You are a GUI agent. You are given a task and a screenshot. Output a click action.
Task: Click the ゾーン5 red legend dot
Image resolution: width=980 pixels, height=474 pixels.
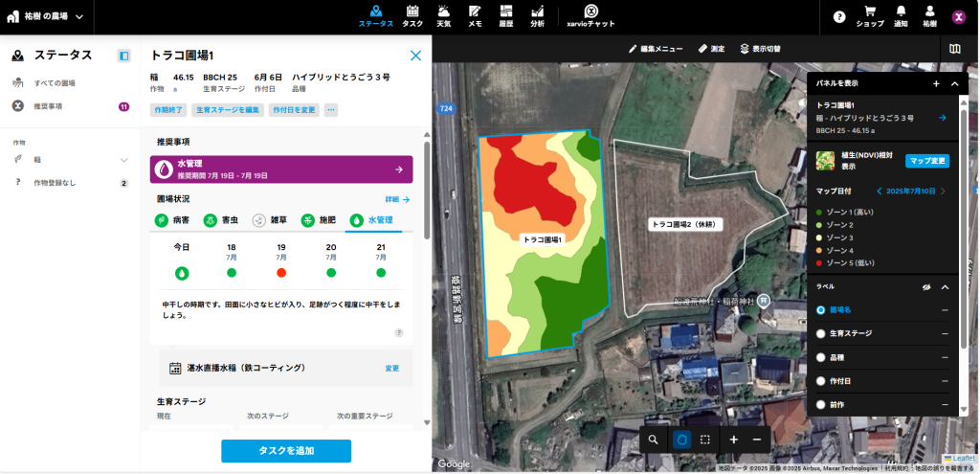[819, 262]
